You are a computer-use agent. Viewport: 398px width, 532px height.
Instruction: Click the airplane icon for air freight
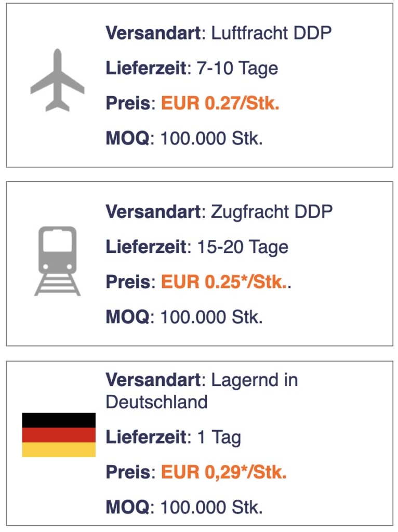[57, 80]
